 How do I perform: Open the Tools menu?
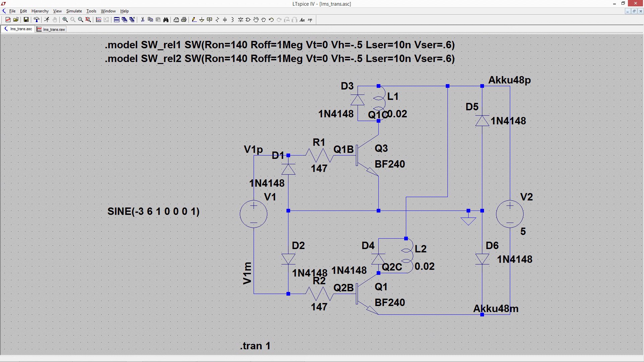point(91,11)
